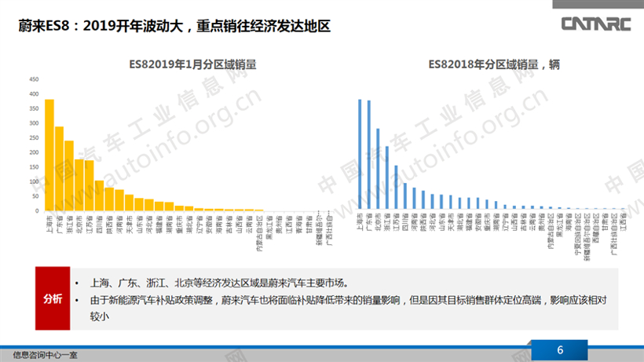Viewport: 644px width, 362px height.
Task: Click the blue 江苏省 bar in 2018 chart
Action: (397, 187)
